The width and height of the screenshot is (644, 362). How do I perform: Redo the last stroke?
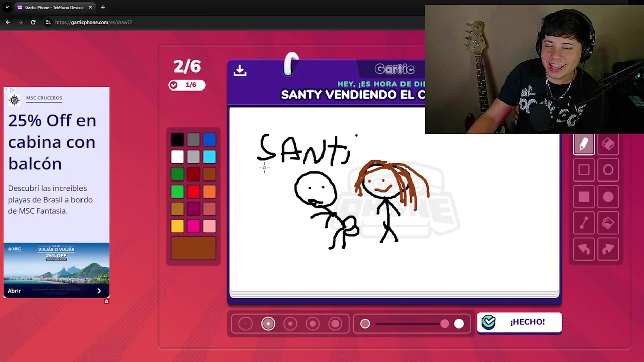pos(608,249)
